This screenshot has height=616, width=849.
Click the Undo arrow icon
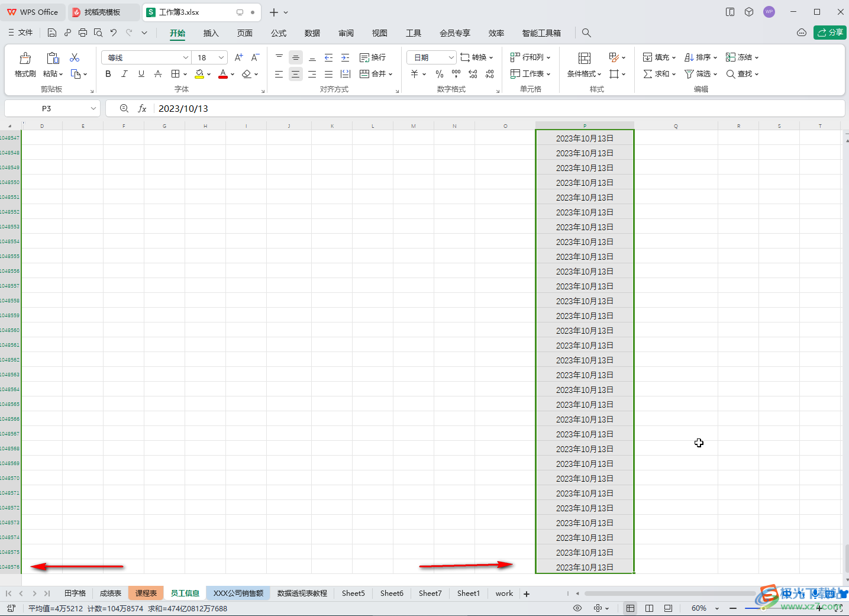coord(114,33)
